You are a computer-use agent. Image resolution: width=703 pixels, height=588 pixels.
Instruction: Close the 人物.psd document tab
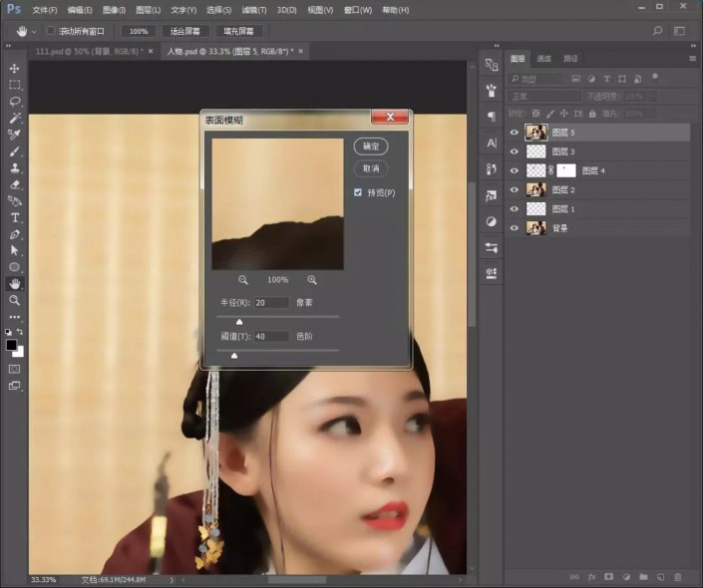click(x=300, y=51)
